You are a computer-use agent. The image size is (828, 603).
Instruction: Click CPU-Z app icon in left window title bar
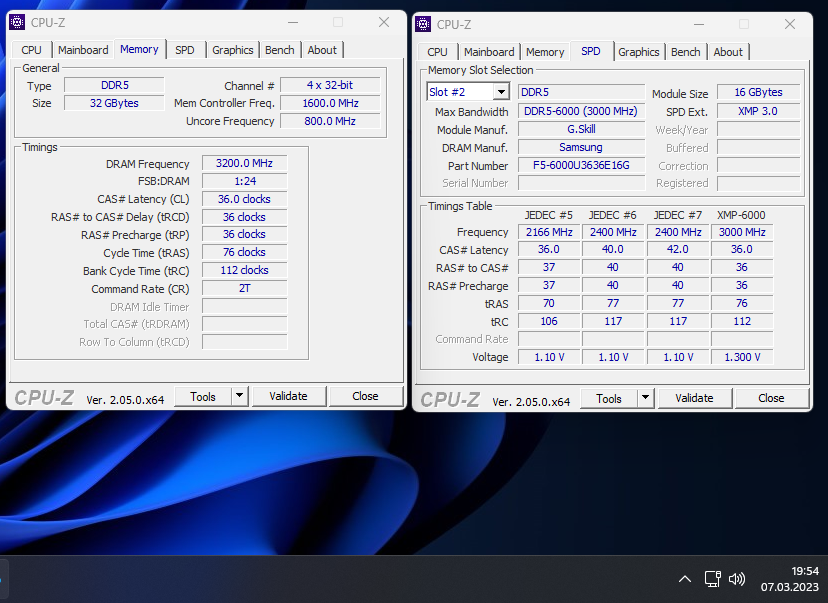17,22
